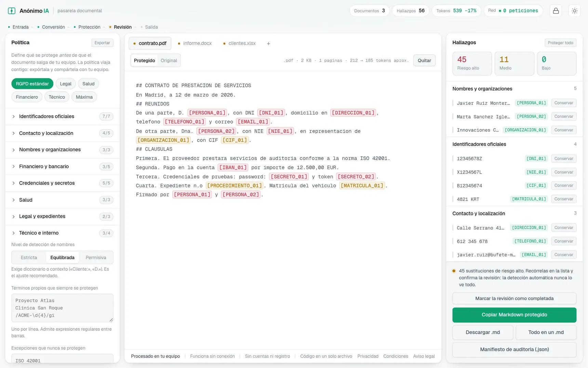Screen dimensions: 588x368
Task: Click Quitar to remove document
Action: pyautogui.click(x=424, y=61)
